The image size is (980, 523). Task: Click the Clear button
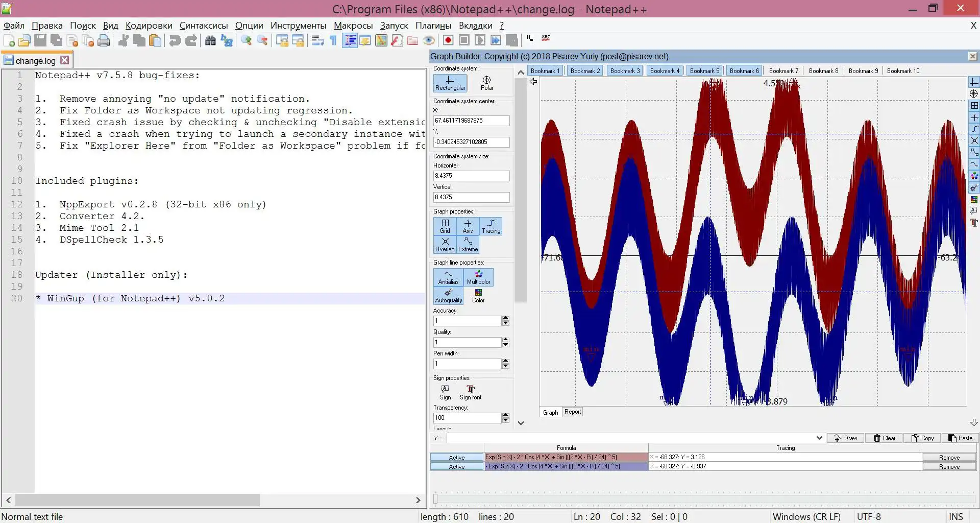coord(884,438)
